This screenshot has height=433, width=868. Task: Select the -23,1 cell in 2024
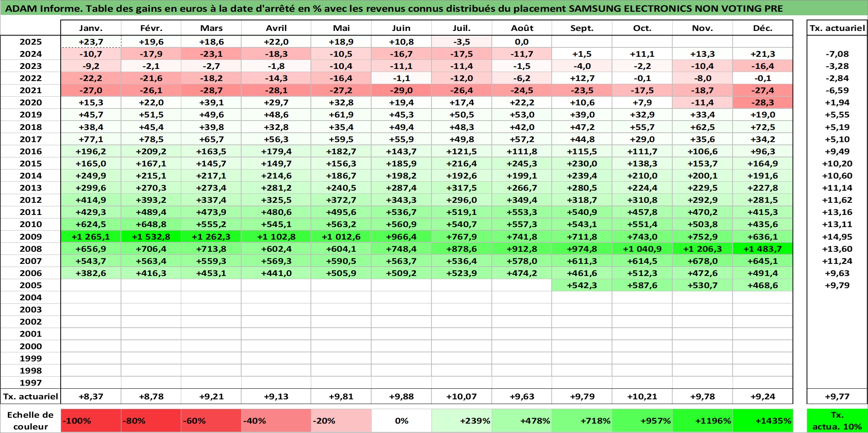click(x=211, y=54)
